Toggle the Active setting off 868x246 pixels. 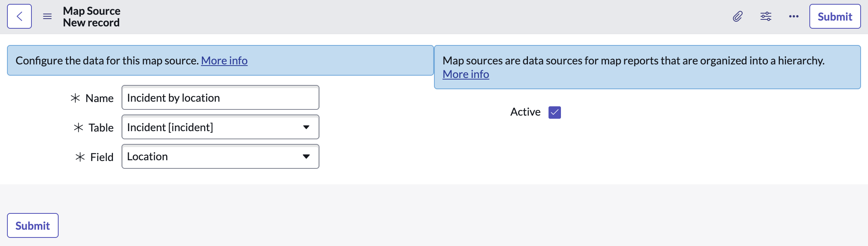554,112
